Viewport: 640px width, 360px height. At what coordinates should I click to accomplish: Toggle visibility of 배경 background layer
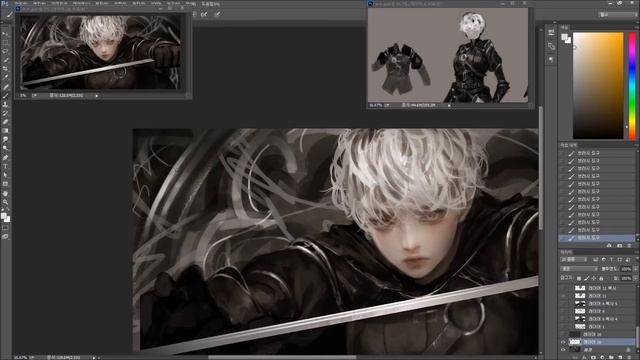tap(564, 350)
